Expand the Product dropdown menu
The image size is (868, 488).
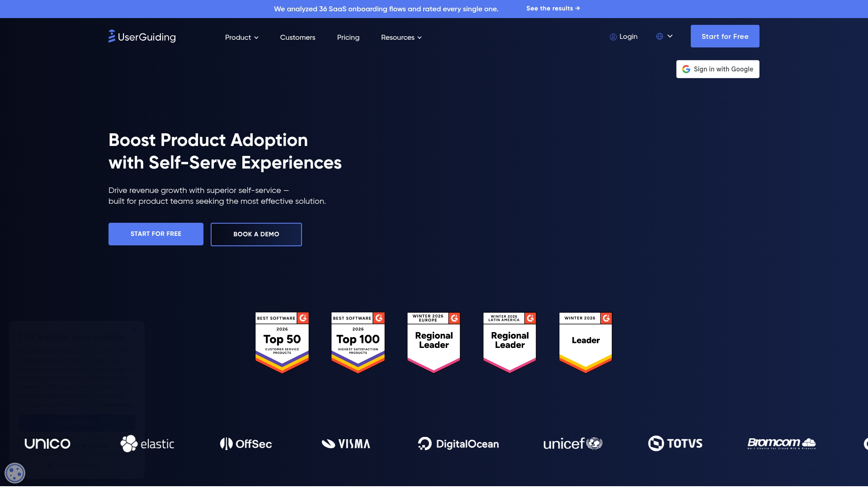click(241, 38)
